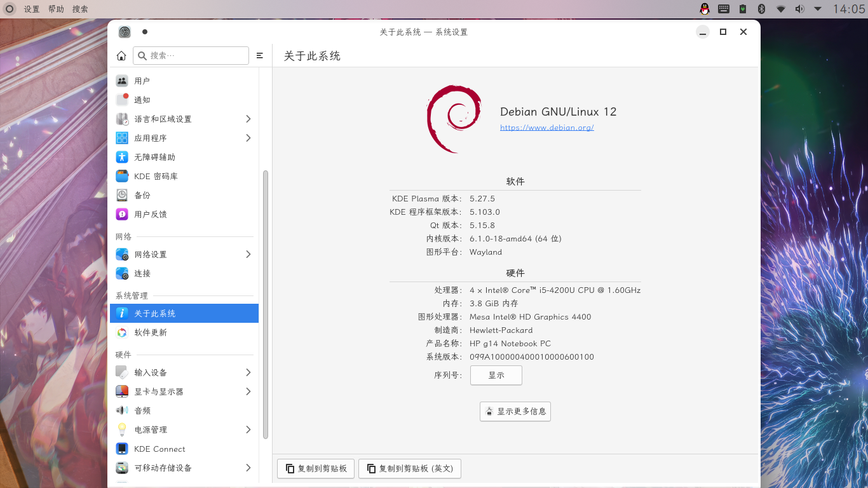This screenshot has width=868, height=488.
Task: Click the 复制到剪贴板 button
Action: coord(316,469)
